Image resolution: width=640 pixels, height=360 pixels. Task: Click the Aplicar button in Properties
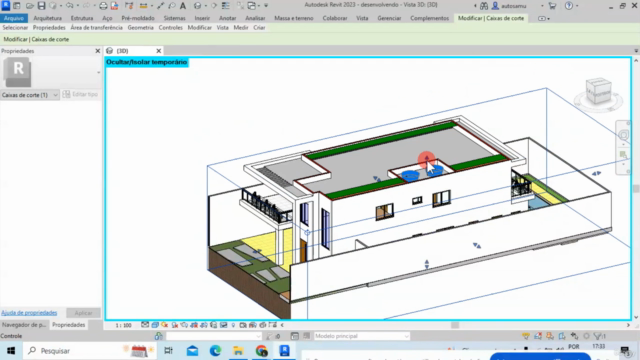pos(83,313)
